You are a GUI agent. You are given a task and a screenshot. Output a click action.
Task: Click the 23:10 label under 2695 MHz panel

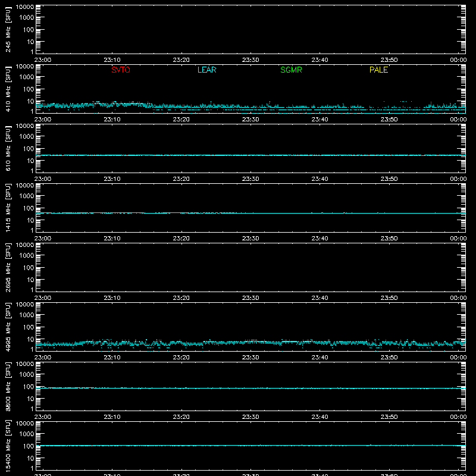(112, 298)
